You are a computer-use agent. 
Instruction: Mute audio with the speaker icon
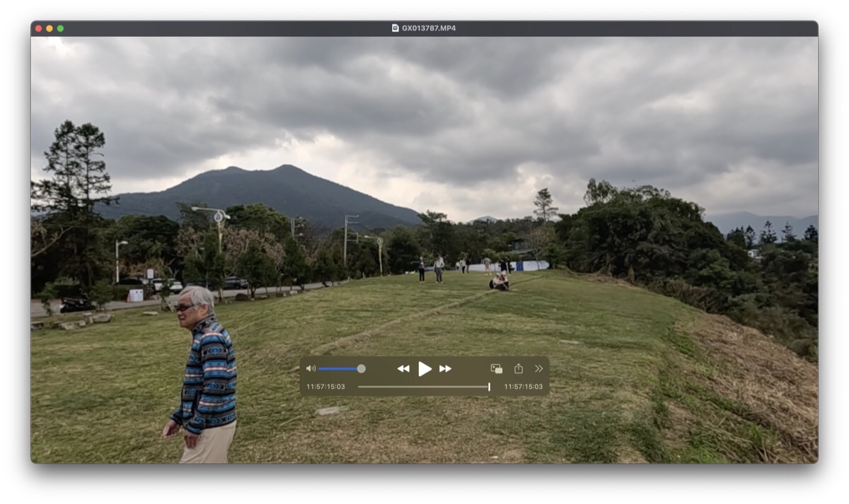[x=311, y=368]
